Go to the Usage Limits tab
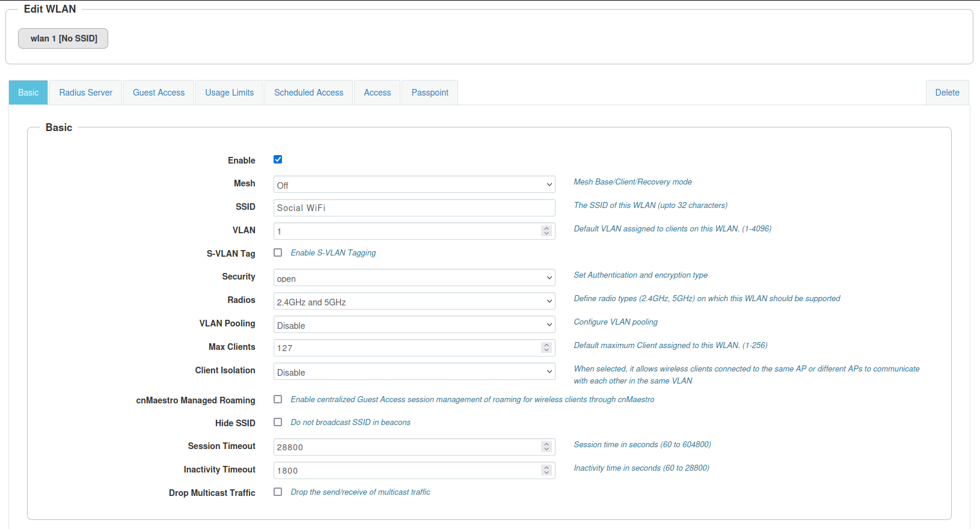 pyautogui.click(x=229, y=93)
